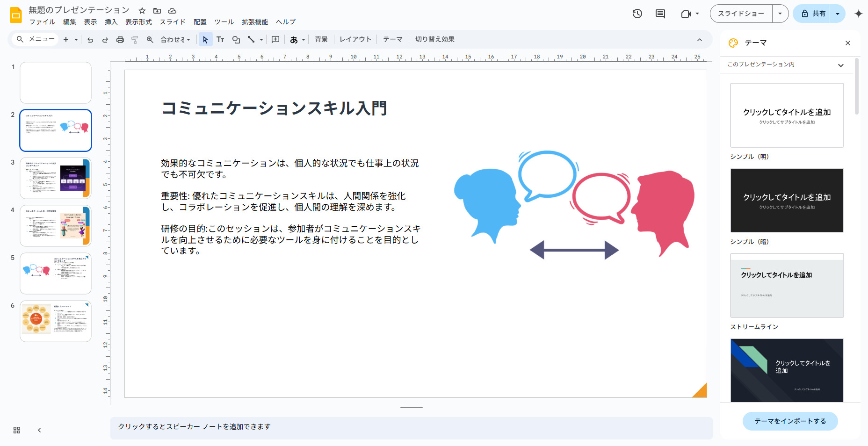This screenshot has height=446, width=868.
Task: Open the shape insertion tool
Action: coord(236,39)
